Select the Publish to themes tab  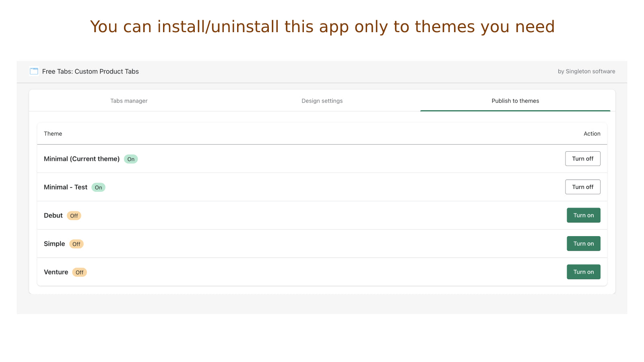515,101
